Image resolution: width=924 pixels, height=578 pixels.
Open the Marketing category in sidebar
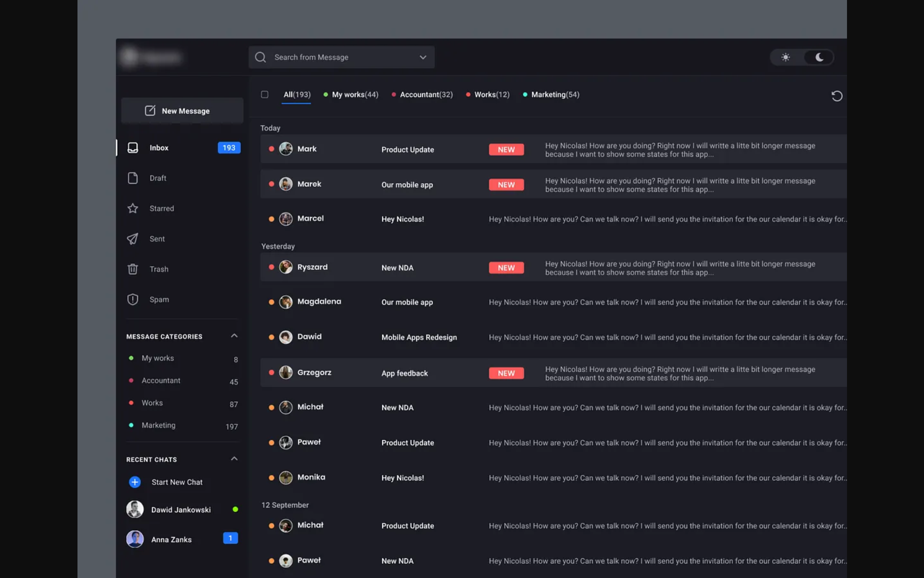(183, 425)
